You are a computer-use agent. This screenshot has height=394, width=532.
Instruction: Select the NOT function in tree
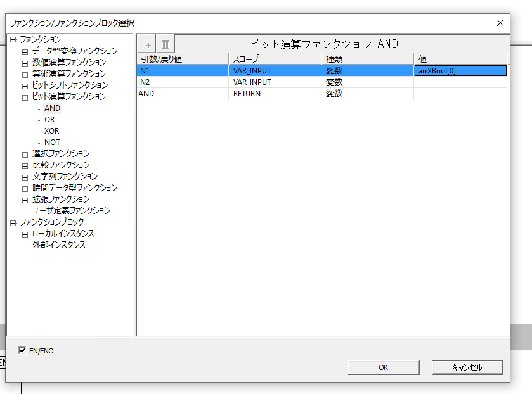pos(52,143)
